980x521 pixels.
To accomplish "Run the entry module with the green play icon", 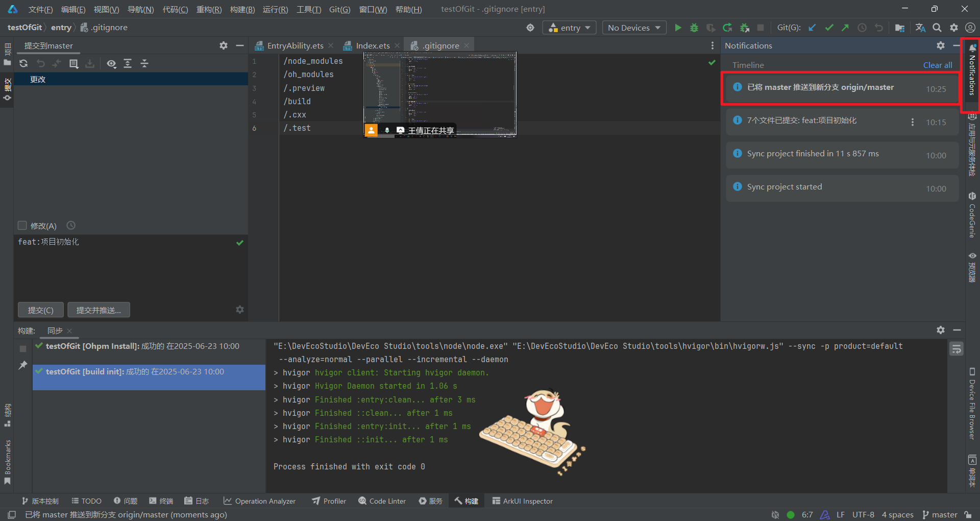I will click(678, 28).
